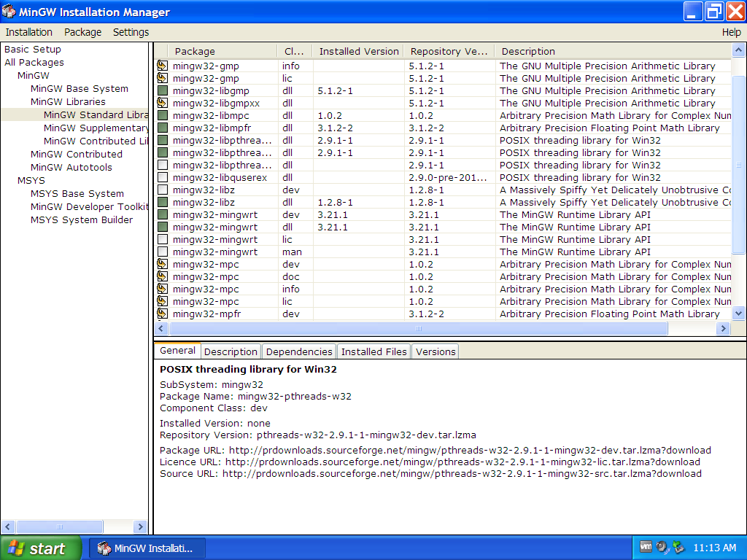The image size is (747, 560).
Task: Select MinGW Libraries in the tree
Action: [68, 101]
